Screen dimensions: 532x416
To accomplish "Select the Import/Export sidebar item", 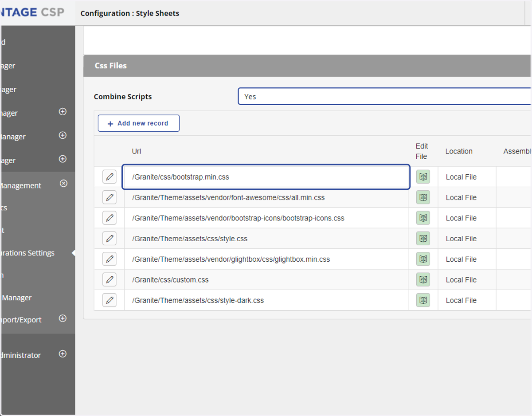I will pos(20,320).
